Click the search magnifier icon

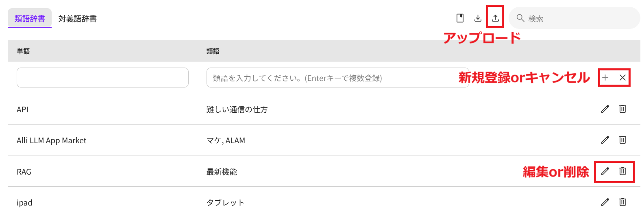(x=520, y=18)
